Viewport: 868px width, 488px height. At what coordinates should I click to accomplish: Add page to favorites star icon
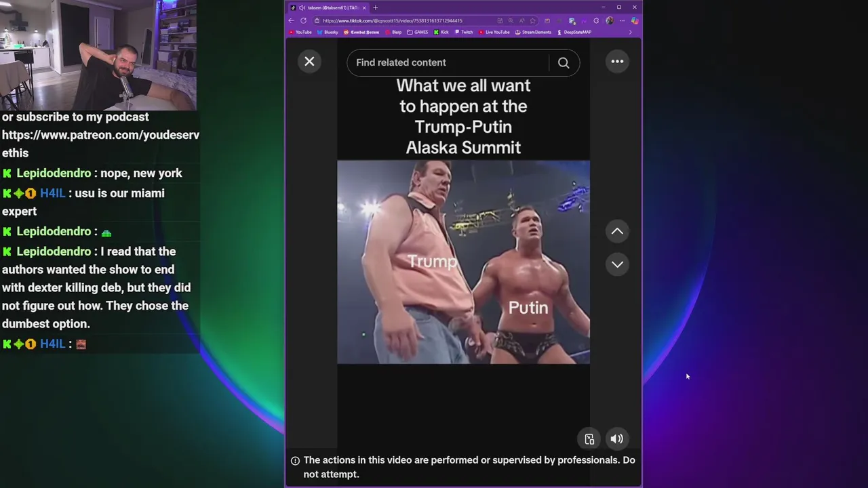532,20
